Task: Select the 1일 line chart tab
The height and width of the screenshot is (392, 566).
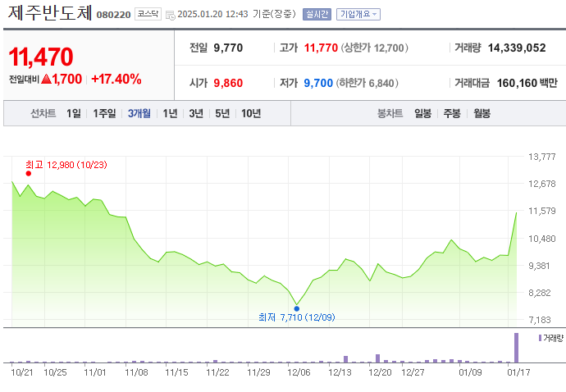Action: click(74, 113)
